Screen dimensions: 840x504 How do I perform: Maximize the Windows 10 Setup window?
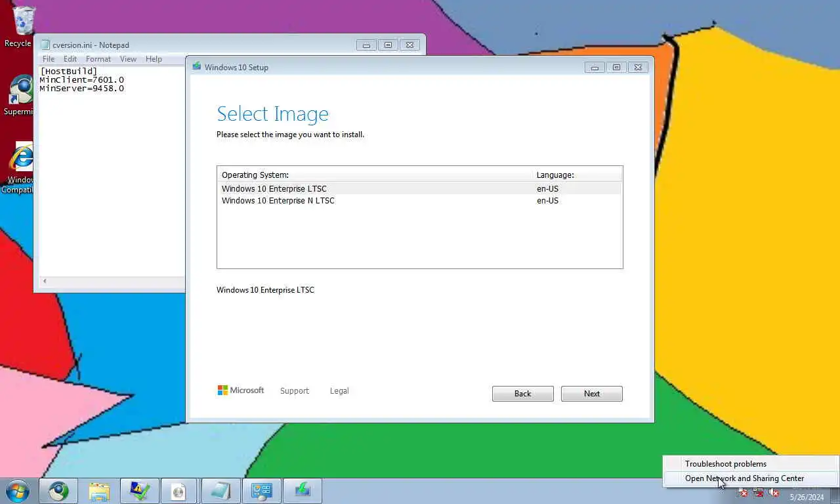[x=616, y=67]
